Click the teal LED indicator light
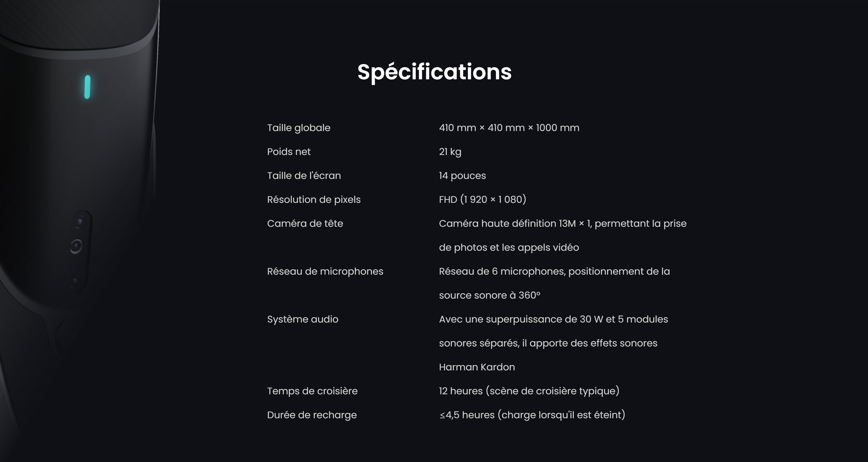This screenshot has width=868, height=462. (87, 87)
